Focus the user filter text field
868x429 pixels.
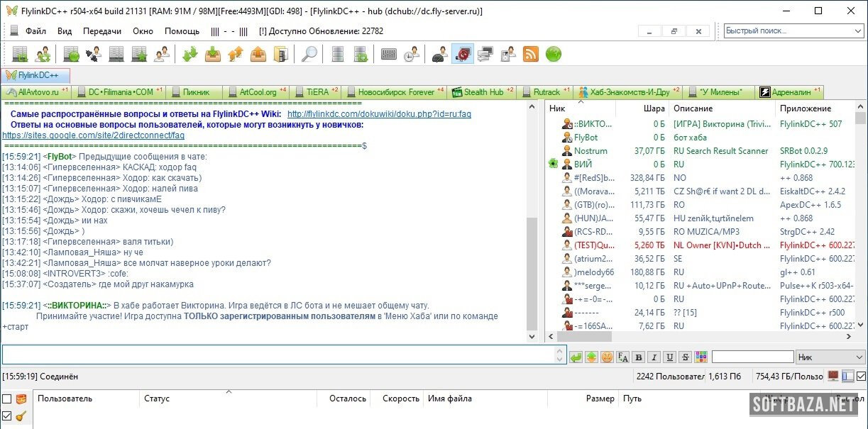tap(752, 357)
